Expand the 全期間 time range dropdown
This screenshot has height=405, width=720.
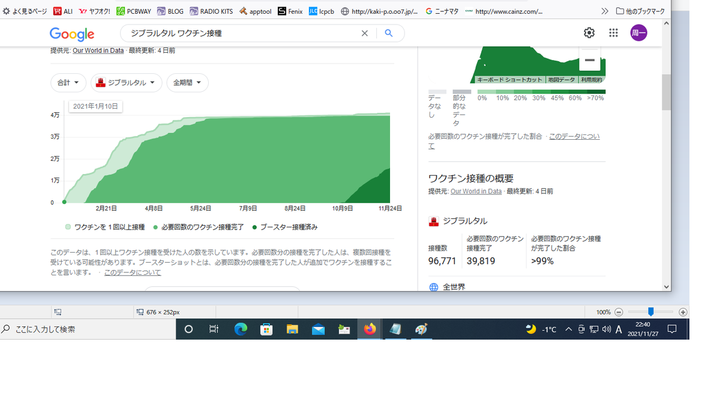click(188, 83)
